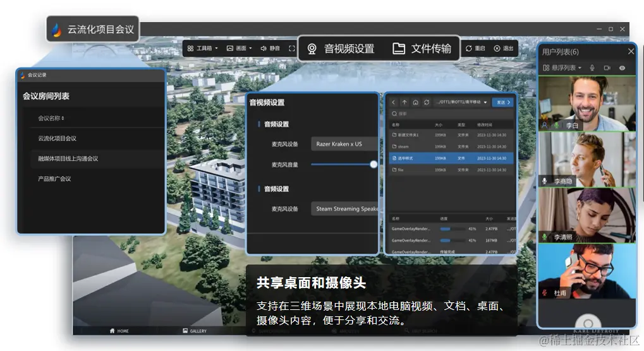The width and height of the screenshot is (644, 351).
Task: Open the 悬浮列表 floating list dropdown
Action: (x=562, y=68)
